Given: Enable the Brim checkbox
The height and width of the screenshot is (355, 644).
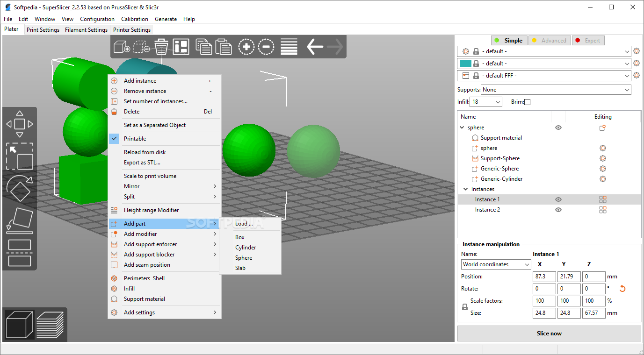Looking at the screenshot, I should click(528, 102).
